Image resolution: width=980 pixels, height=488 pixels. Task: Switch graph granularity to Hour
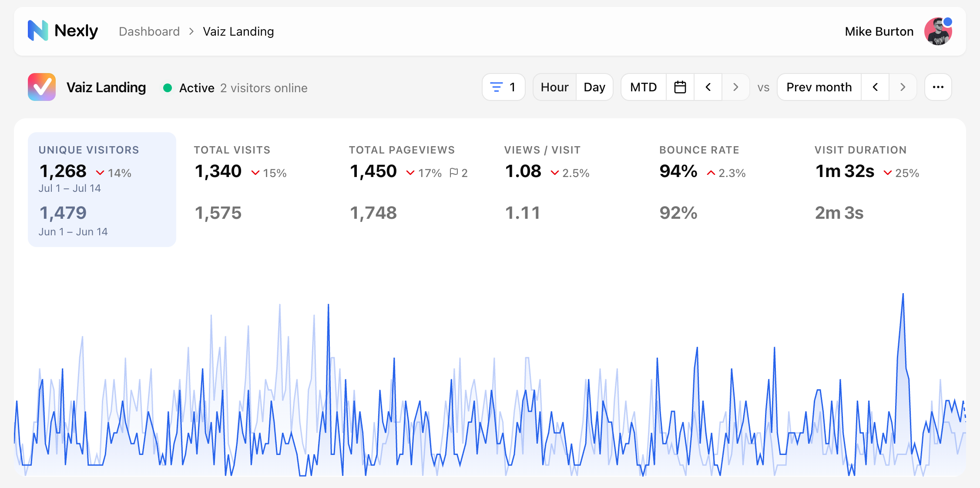pyautogui.click(x=554, y=87)
